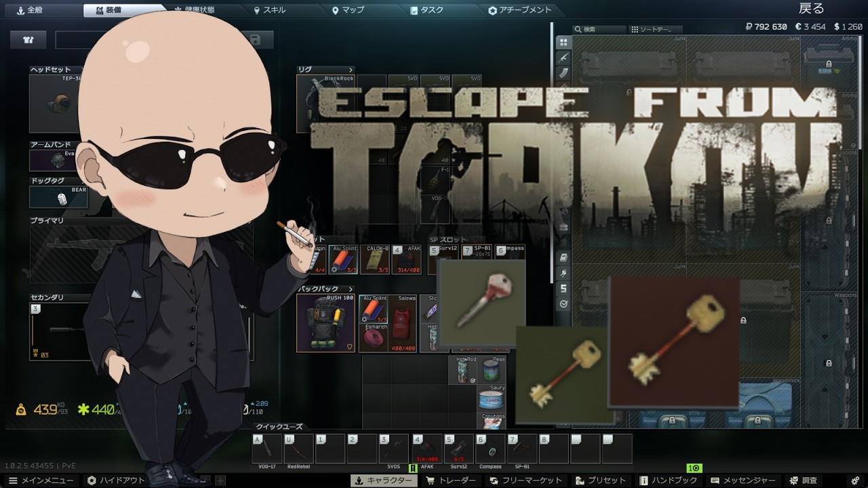The width and height of the screenshot is (868, 488).
Task: Click the 戻る back button
Action: click(x=811, y=9)
